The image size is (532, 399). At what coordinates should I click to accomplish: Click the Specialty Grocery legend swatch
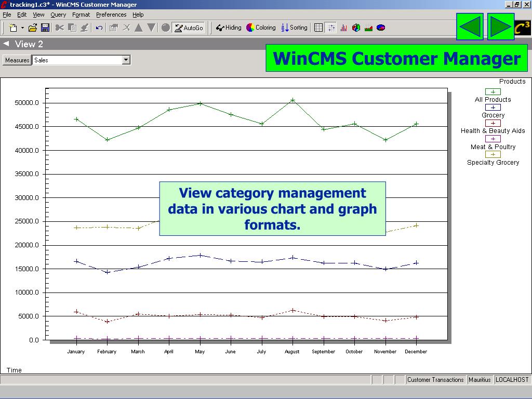493,154
